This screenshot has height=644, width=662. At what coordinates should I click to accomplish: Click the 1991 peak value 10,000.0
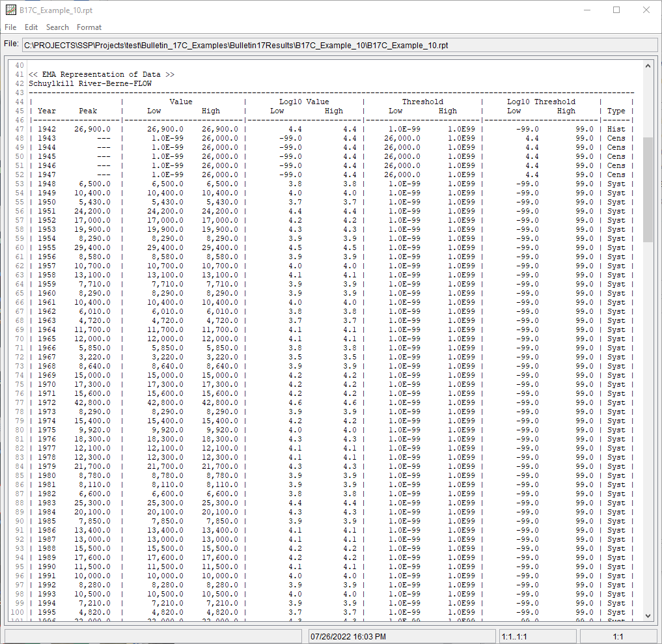92,576
